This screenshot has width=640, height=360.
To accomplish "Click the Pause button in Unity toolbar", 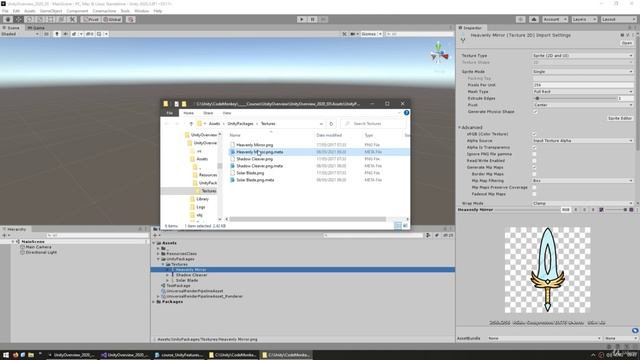I will 313,19.
